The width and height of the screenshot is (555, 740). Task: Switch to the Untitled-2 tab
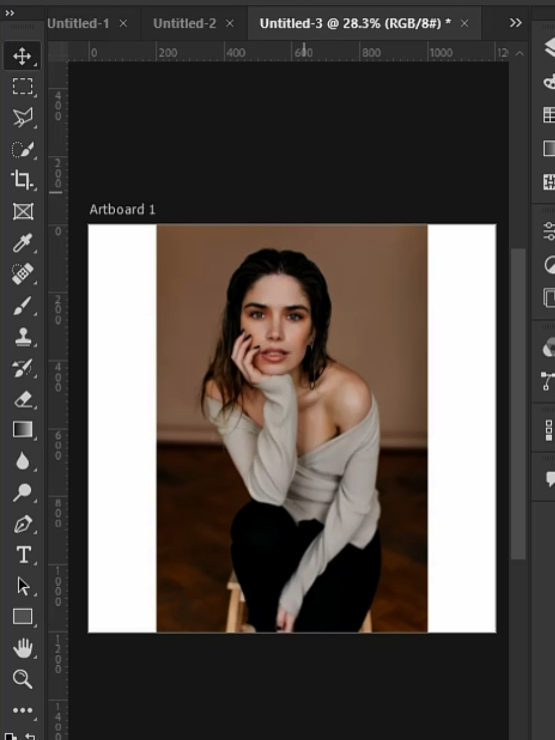[x=185, y=23]
